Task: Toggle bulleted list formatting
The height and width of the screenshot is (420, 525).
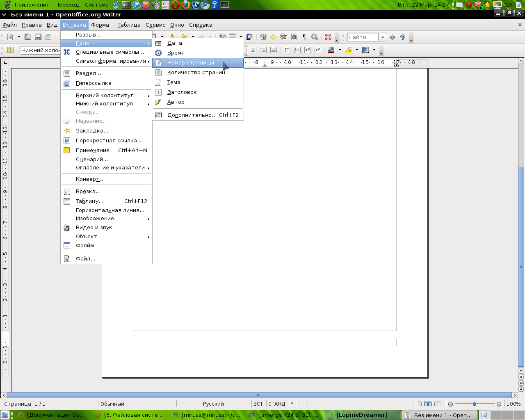Action: (x=297, y=50)
